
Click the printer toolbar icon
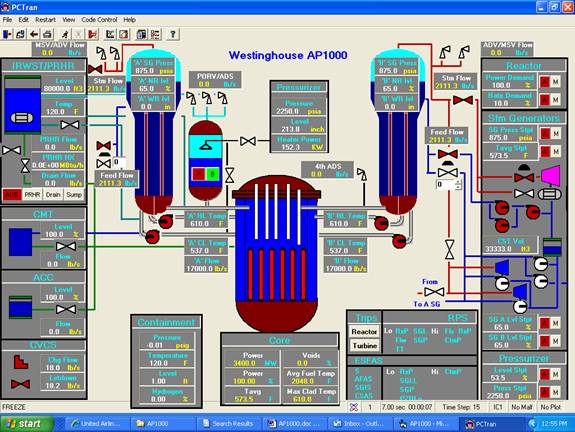47,34
